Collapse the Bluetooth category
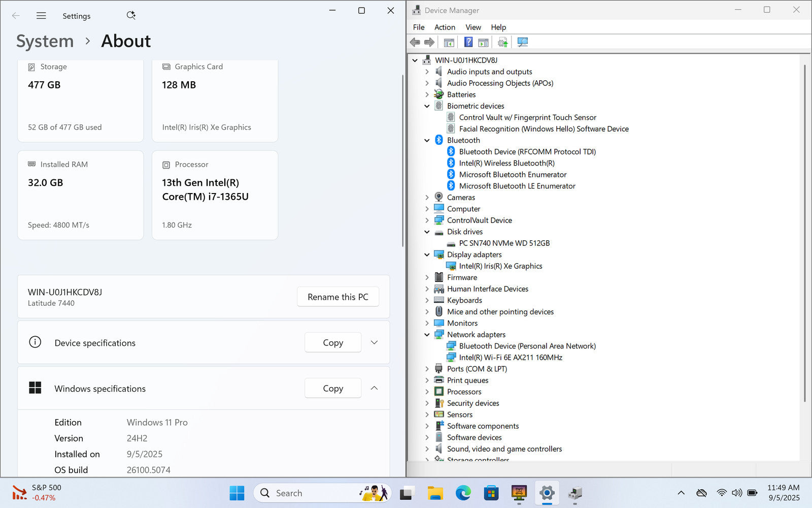812x508 pixels. [x=427, y=140]
